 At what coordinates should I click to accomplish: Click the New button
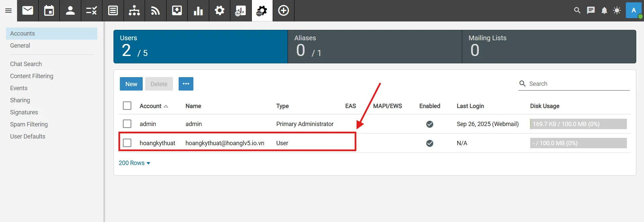[131, 84]
